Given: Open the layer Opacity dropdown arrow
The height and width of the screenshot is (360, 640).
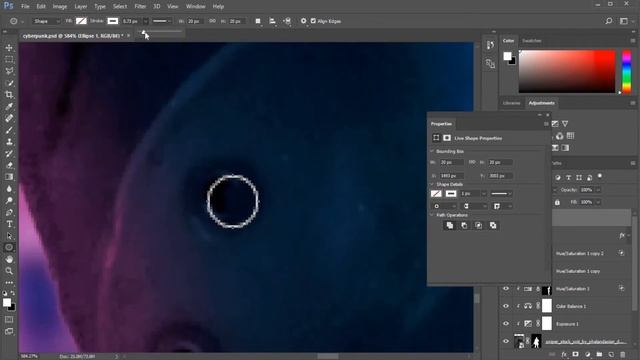Looking at the screenshot, I should click(x=598, y=190).
